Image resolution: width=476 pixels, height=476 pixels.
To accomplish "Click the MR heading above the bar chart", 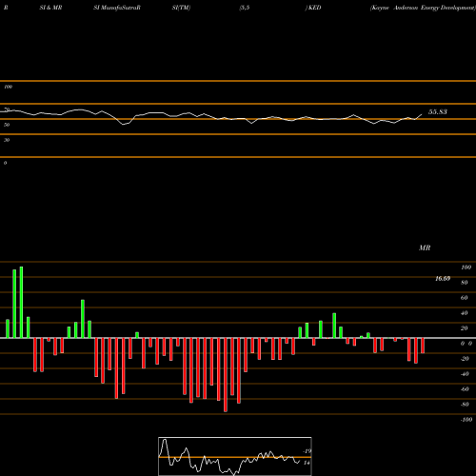I will (x=425, y=248).
